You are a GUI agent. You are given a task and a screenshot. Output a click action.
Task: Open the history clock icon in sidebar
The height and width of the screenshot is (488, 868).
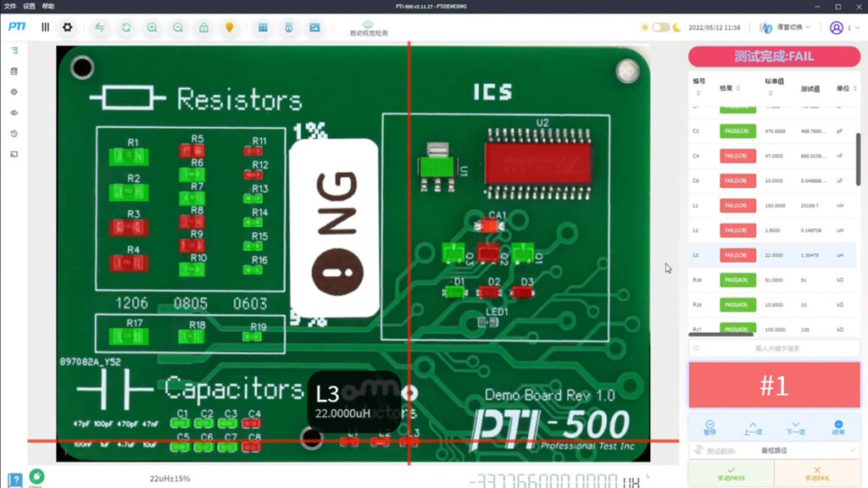point(14,134)
